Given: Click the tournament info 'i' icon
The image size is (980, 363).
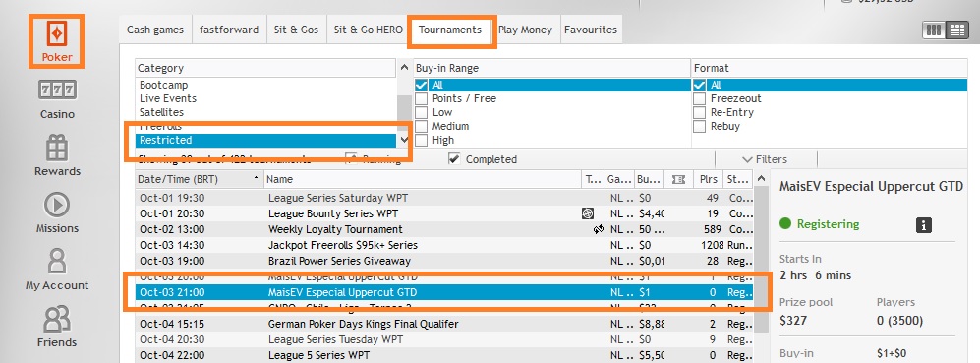Looking at the screenshot, I should 924,224.
